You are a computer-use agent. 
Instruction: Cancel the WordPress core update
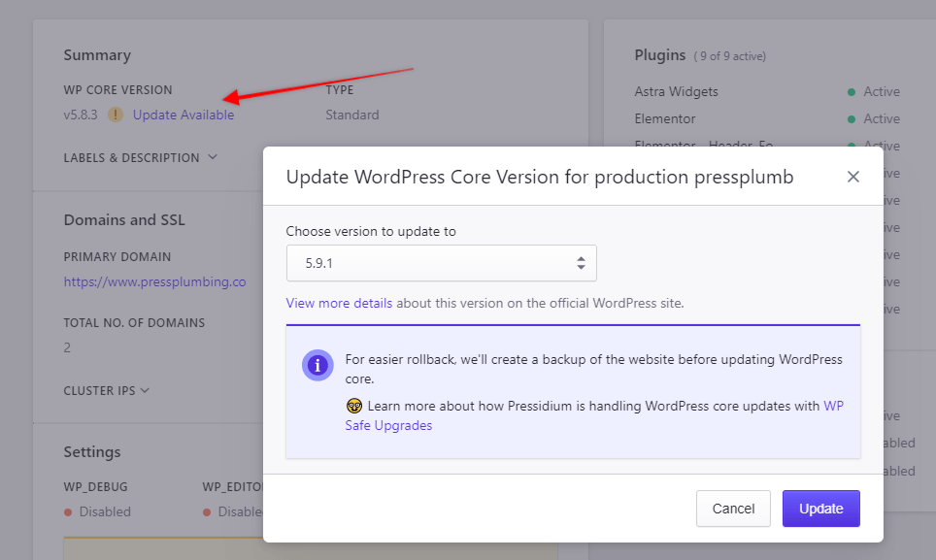(733, 509)
